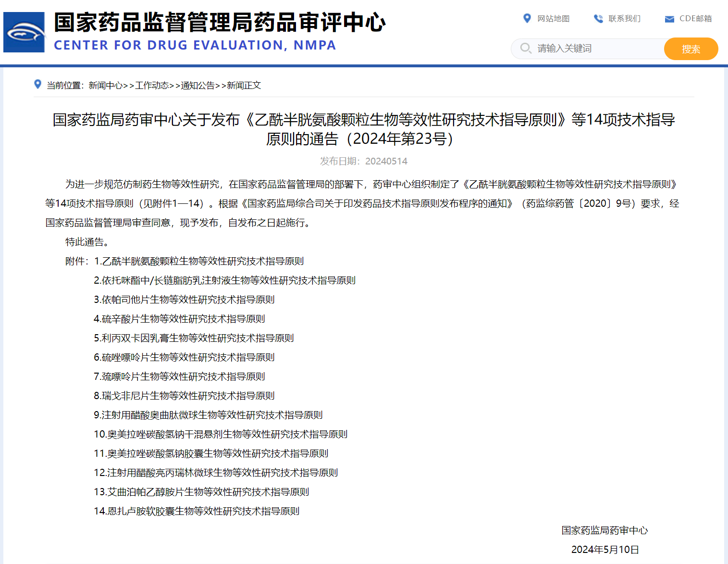Open attachment 1 乙酰半胱氨酸颗粒 guideline
The width and height of the screenshot is (728, 564).
199,261
